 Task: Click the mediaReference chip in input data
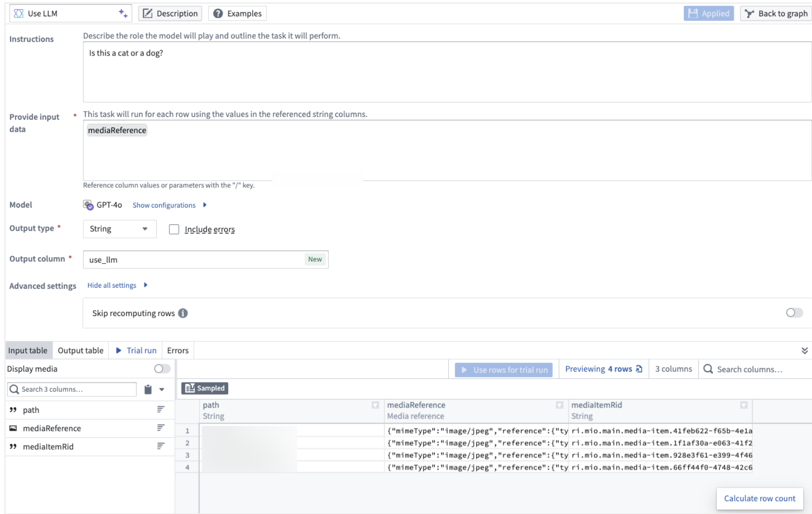[x=117, y=130]
